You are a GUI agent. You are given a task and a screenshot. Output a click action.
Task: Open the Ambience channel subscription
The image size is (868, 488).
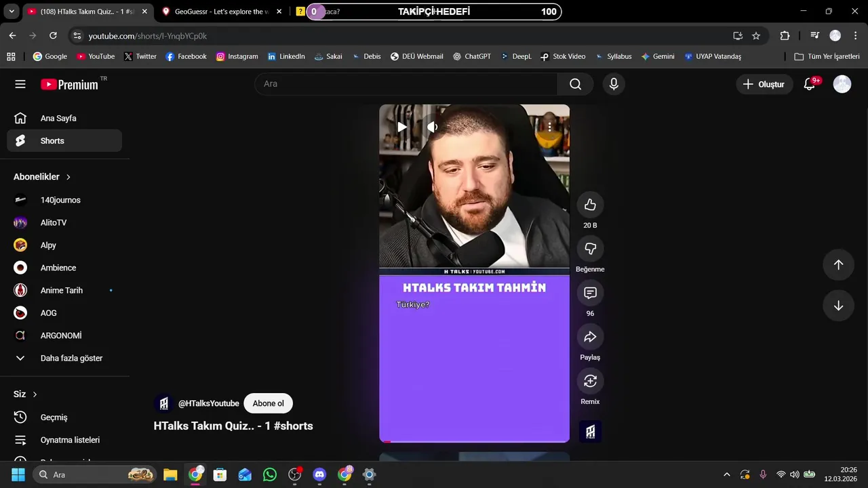pos(64,268)
